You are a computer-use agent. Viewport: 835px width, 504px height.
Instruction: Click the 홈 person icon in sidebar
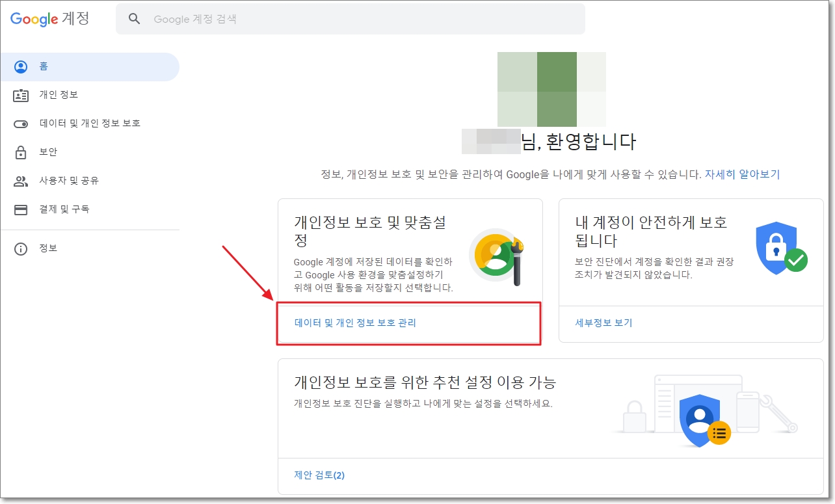click(x=21, y=67)
